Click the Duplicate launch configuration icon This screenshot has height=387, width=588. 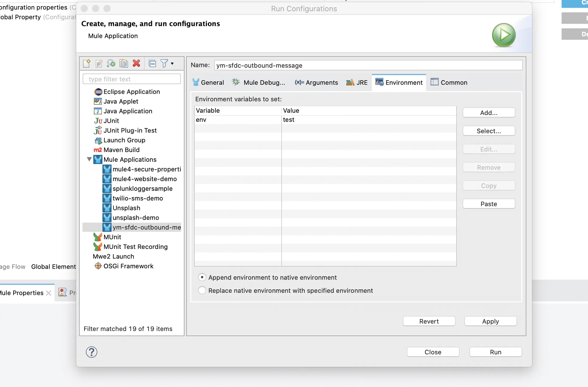pos(124,63)
